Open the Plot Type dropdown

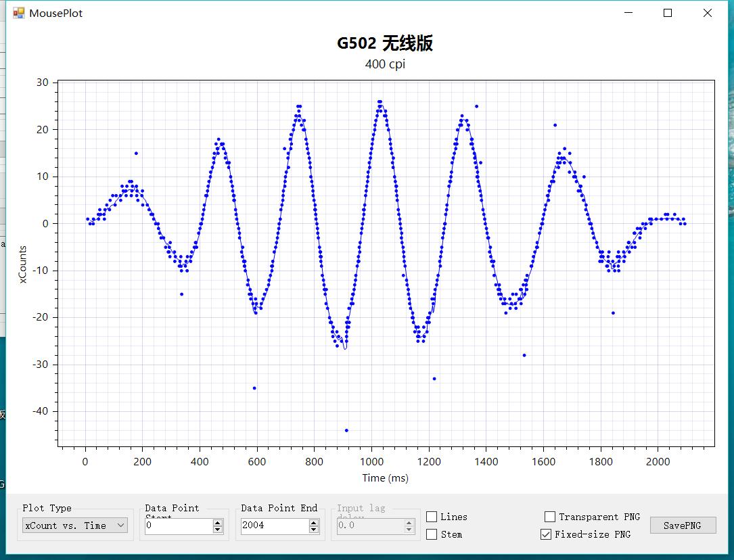point(75,526)
